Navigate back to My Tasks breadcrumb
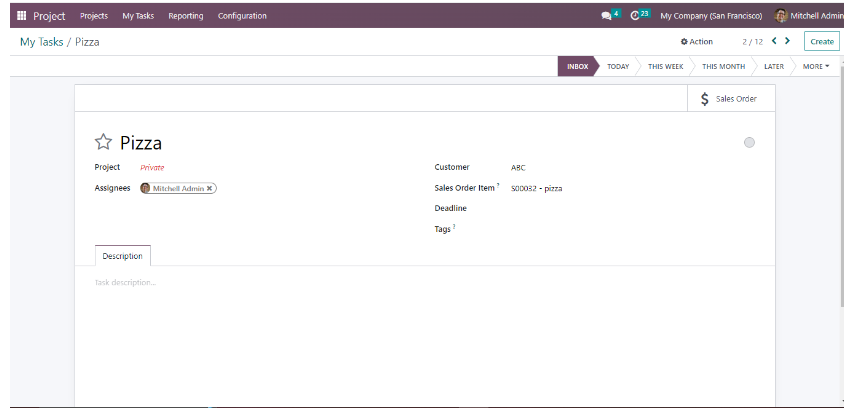The image size is (844, 408). [41, 42]
